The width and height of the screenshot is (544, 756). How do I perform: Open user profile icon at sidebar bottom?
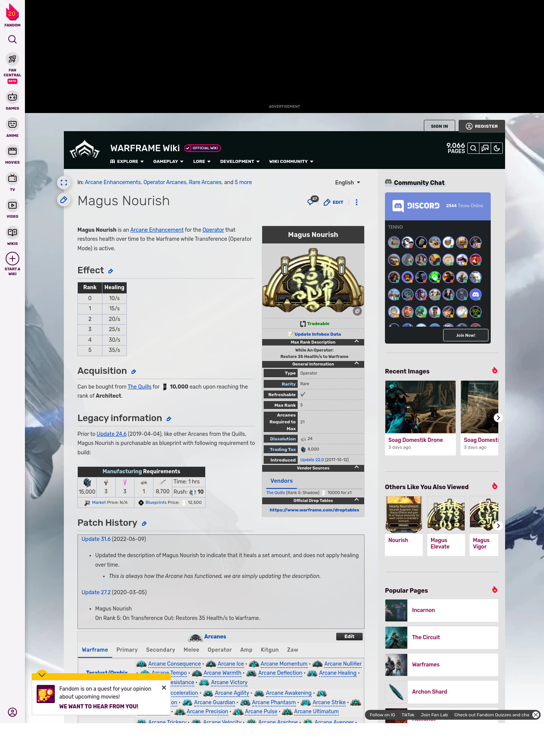[x=12, y=712]
